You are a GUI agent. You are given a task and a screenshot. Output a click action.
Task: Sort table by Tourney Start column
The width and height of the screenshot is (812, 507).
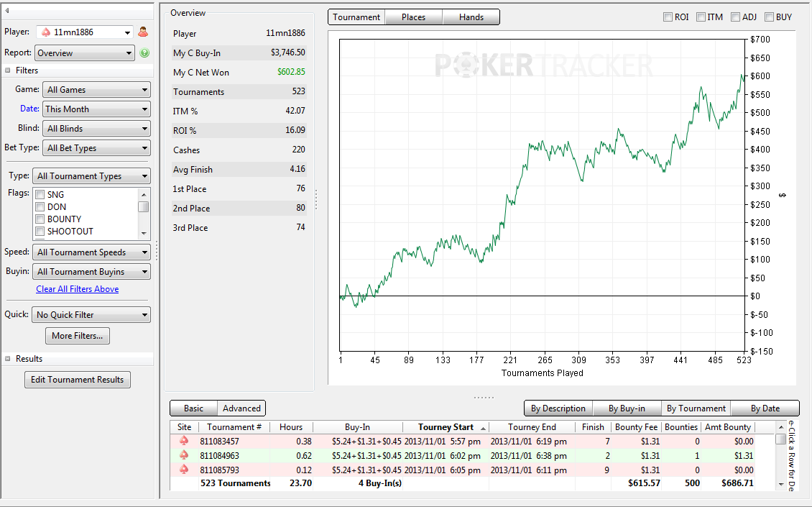[446, 427]
